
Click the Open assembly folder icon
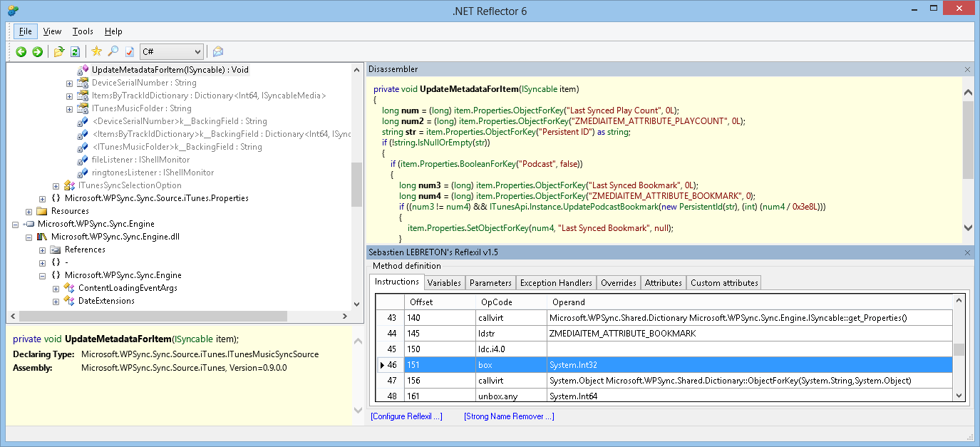59,51
